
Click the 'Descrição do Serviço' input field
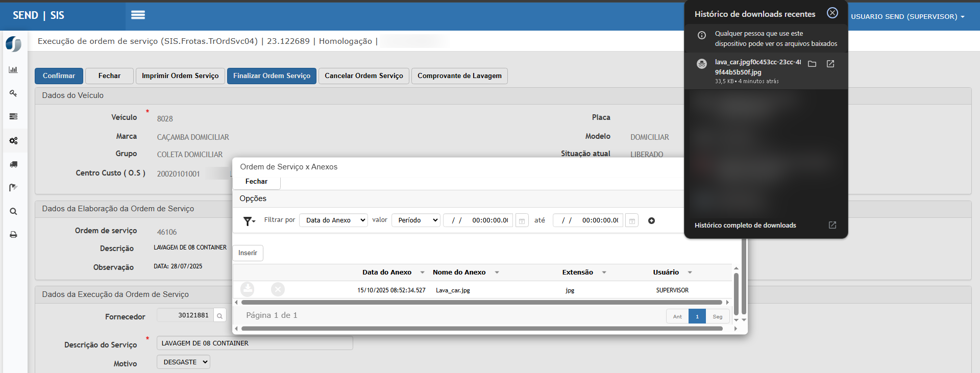[255, 343]
